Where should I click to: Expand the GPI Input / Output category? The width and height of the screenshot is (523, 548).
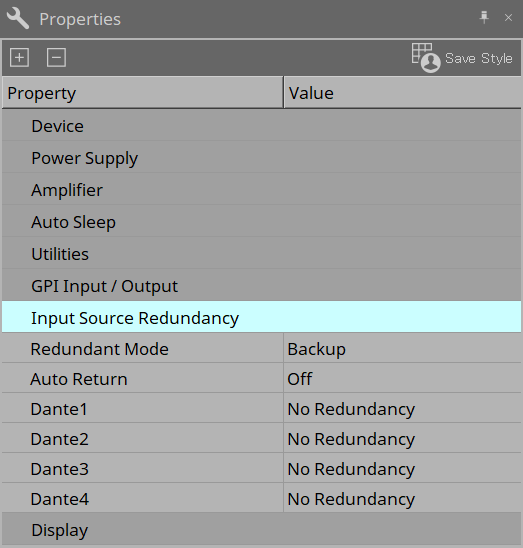tap(262, 286)
